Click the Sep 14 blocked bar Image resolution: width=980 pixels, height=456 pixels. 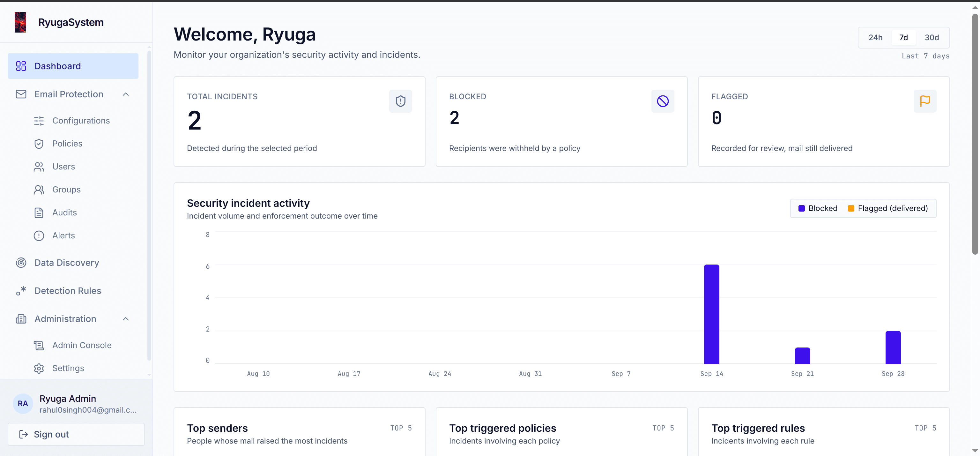click(x=711, y=314)
